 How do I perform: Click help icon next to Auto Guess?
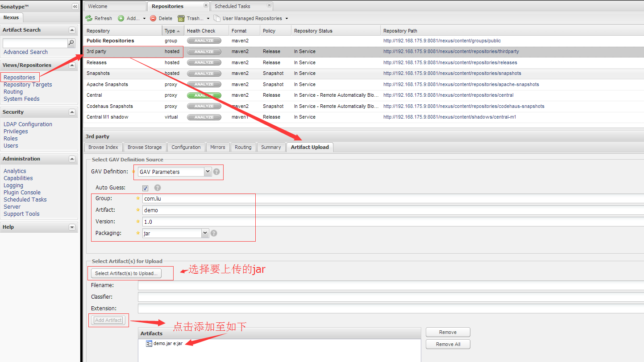click(x=157, y=188)
